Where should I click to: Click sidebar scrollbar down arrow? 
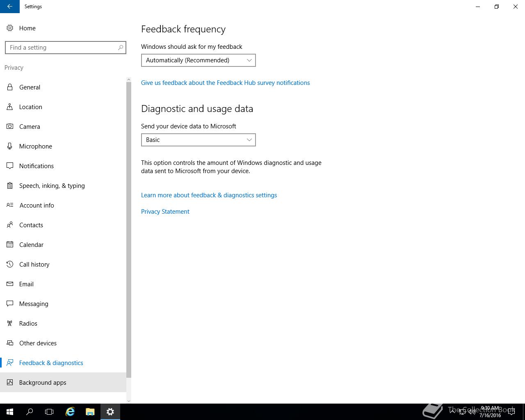tap(129, 401)
